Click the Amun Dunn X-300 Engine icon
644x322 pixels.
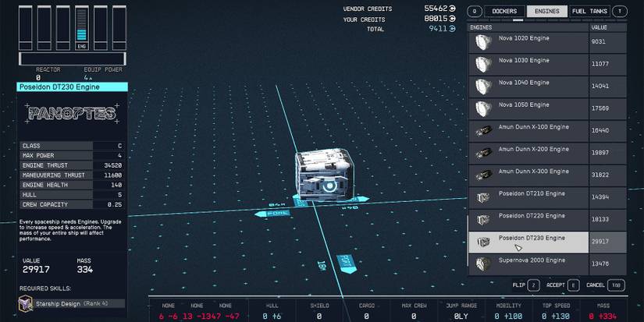click(482, 175)
